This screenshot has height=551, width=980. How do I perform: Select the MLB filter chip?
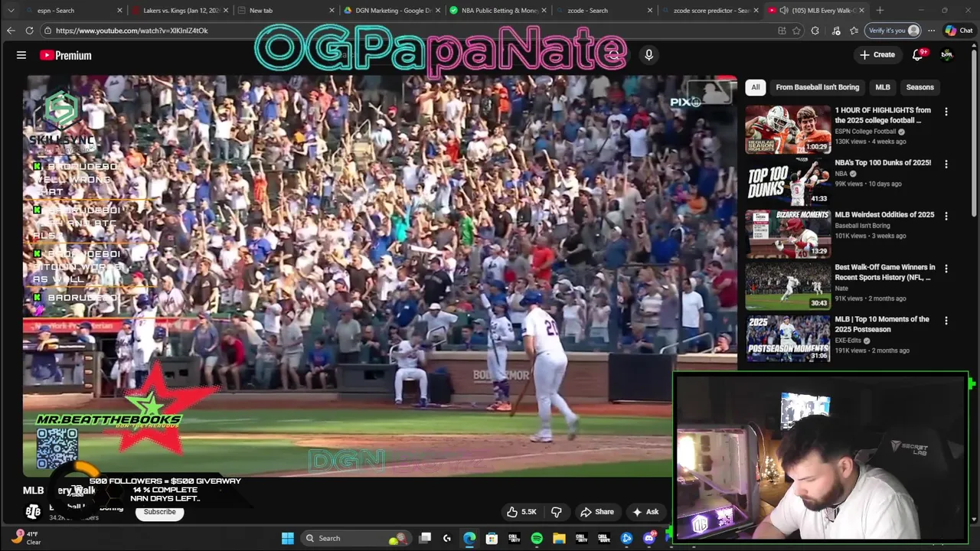[882, 87]
